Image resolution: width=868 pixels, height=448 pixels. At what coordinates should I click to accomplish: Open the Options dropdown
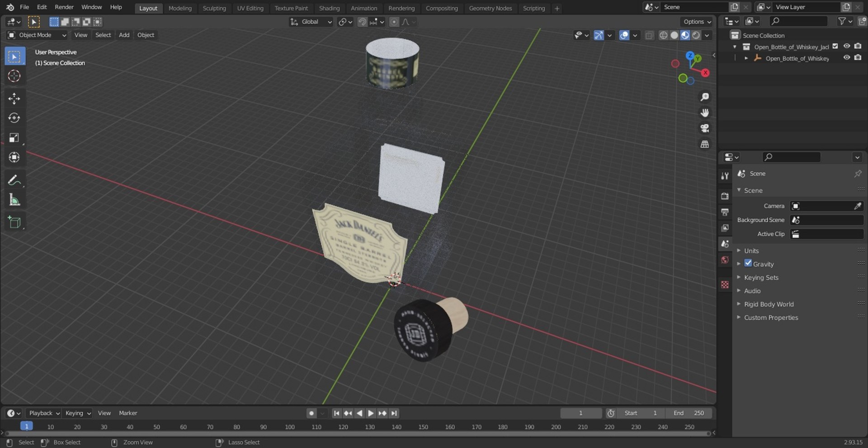(x=697, y=22)
